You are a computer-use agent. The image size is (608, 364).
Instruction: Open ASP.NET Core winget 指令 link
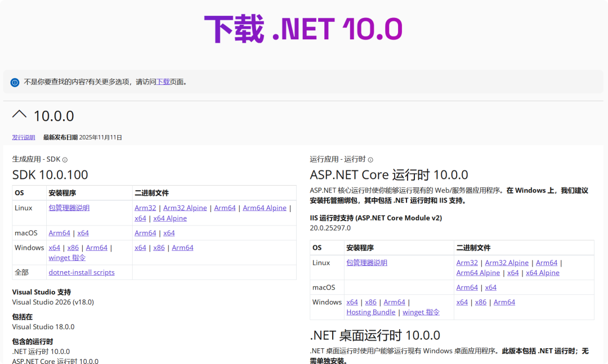pos(421,312)
